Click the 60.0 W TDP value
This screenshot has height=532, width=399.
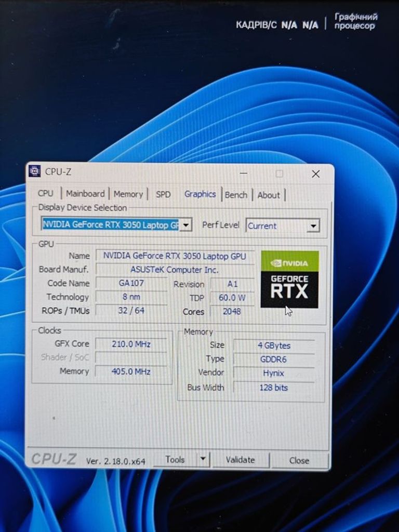point(232,298)
